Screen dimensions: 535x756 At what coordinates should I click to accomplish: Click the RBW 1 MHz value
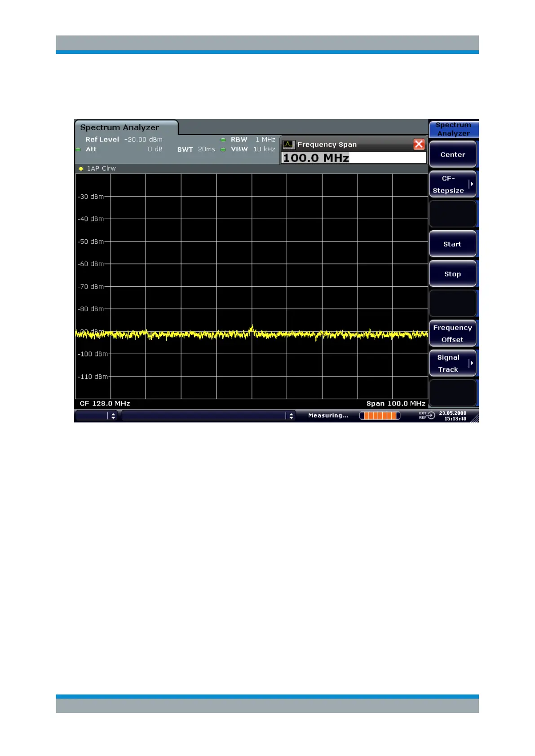(265, 140)
